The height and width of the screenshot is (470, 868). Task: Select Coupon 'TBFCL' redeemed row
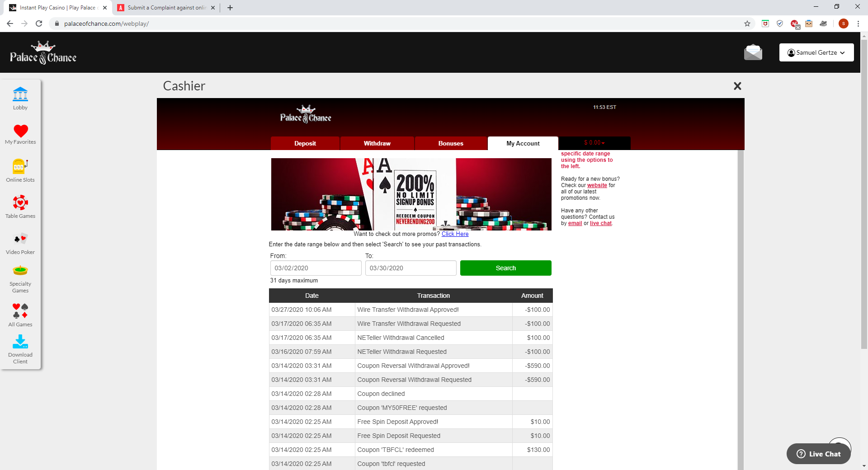(411, 450)
